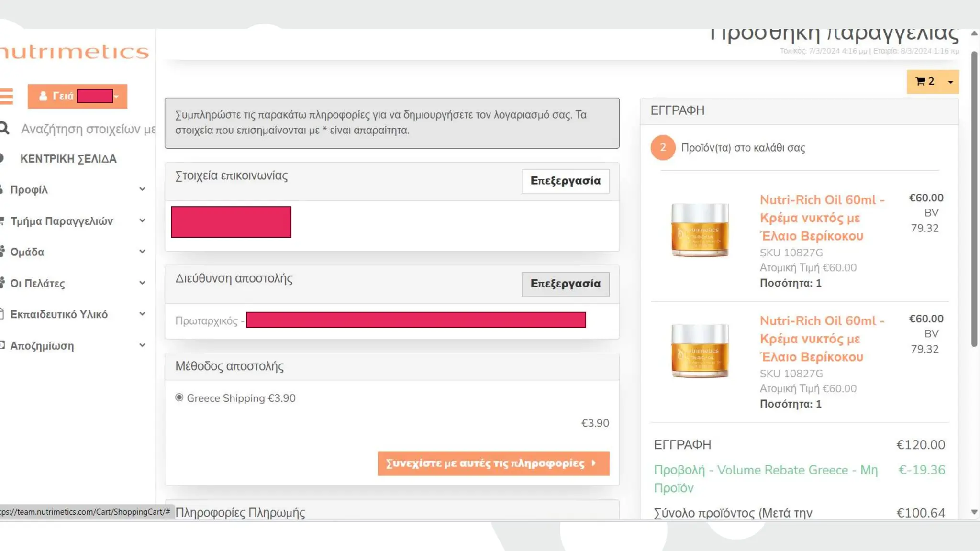Click the Nutrimetics logo
980x551 pixels.
tap(74, 52)
